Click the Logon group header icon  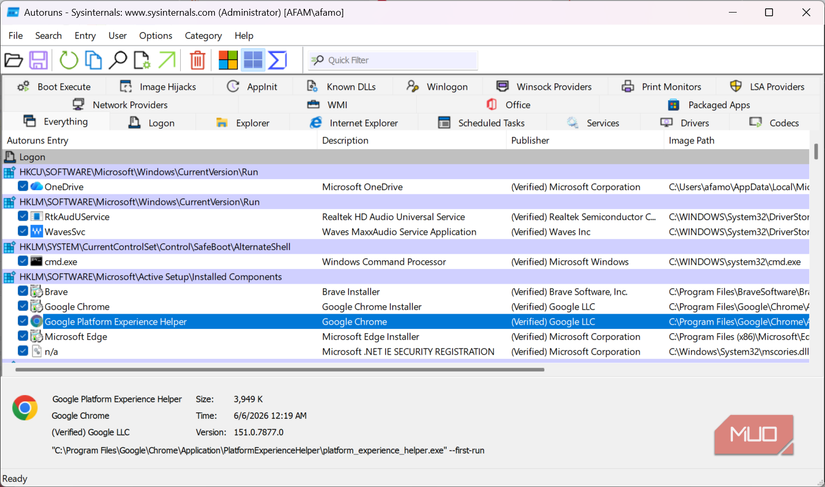[x=9, y=157]
